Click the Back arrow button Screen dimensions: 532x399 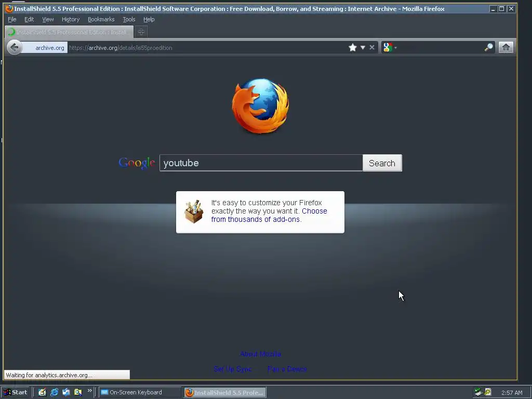(x=14, y=47)
